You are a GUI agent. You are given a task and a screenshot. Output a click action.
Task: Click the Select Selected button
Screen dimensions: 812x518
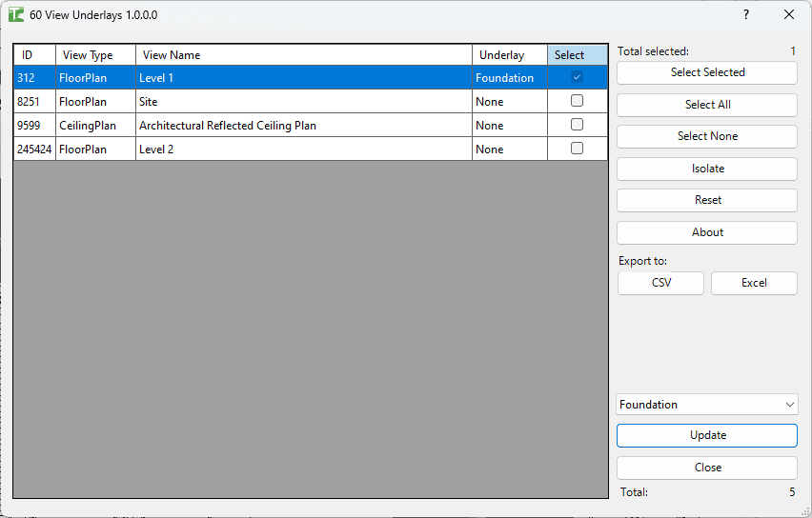707,72
